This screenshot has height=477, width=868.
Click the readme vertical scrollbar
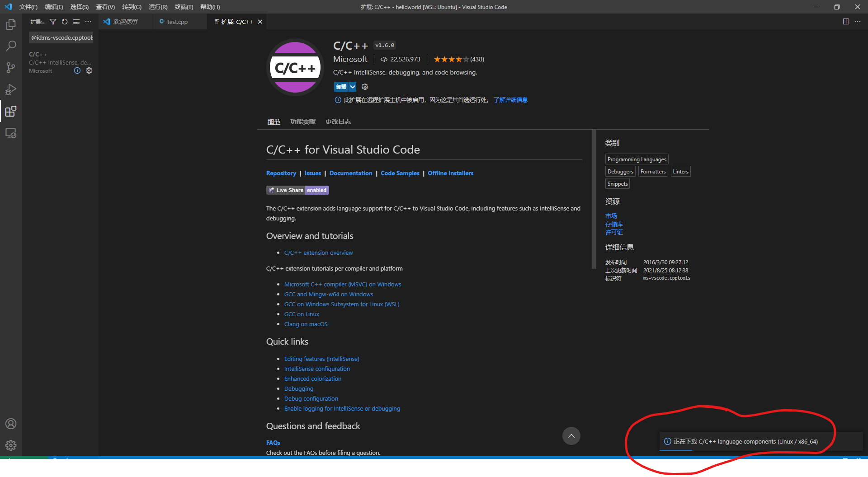tap(594, 199)
